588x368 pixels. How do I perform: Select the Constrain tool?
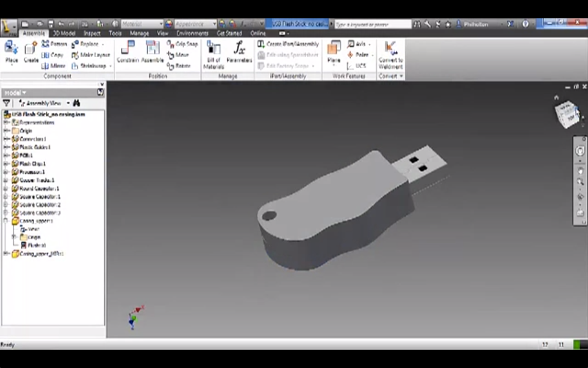pyautogui.click(x=128, y=53)
